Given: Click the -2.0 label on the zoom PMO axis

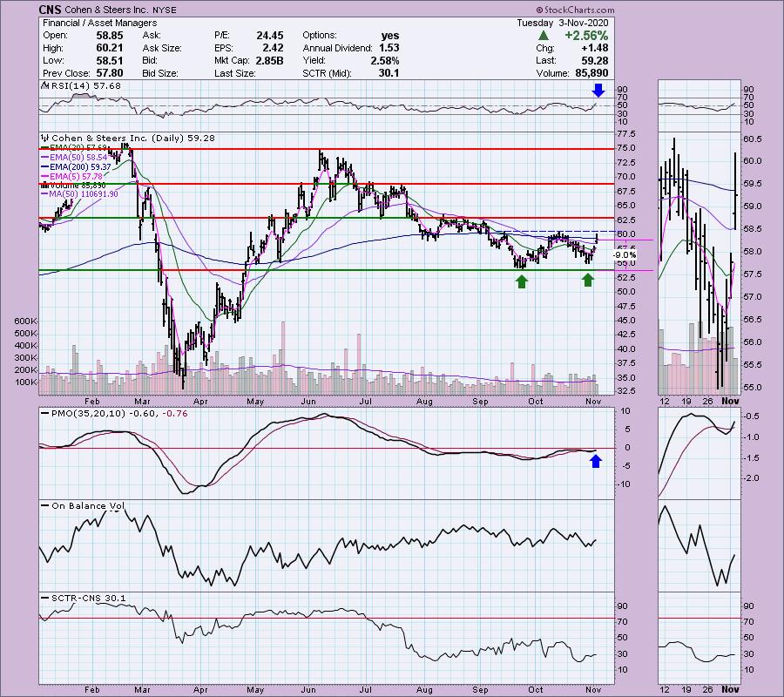Looking at the screenshot, I should pos(753,478).
